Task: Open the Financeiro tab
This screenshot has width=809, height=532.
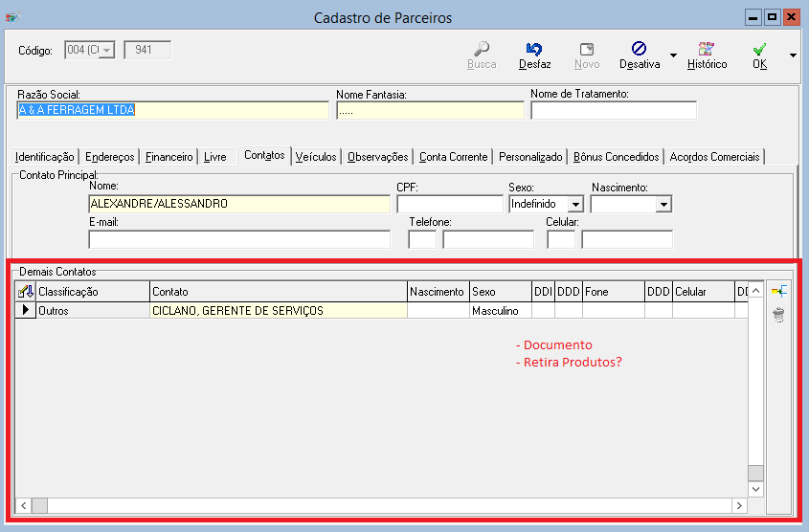Action: coord(169,157)
